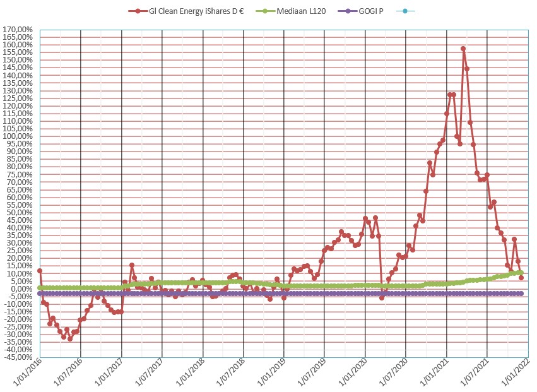This screenshot has width=537, height=392.
Task: Select the 170,00% label on vertical axis
Action: (x=18, y=30)
